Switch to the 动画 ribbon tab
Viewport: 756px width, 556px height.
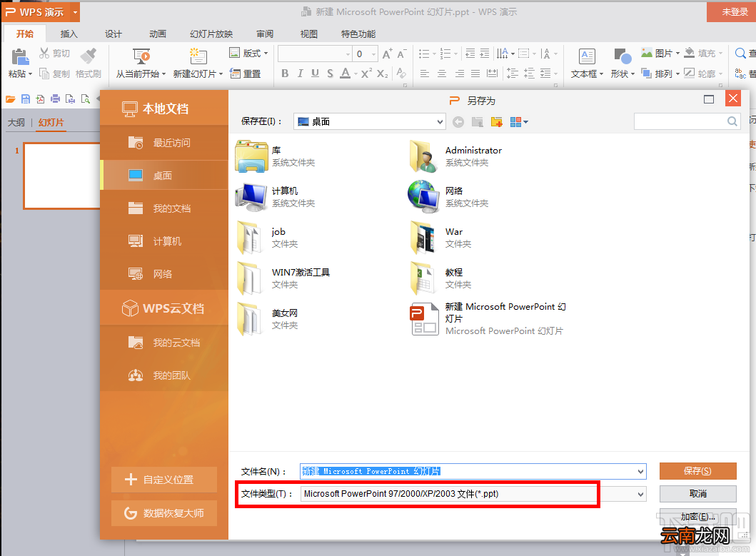click(x=158, y=34)
